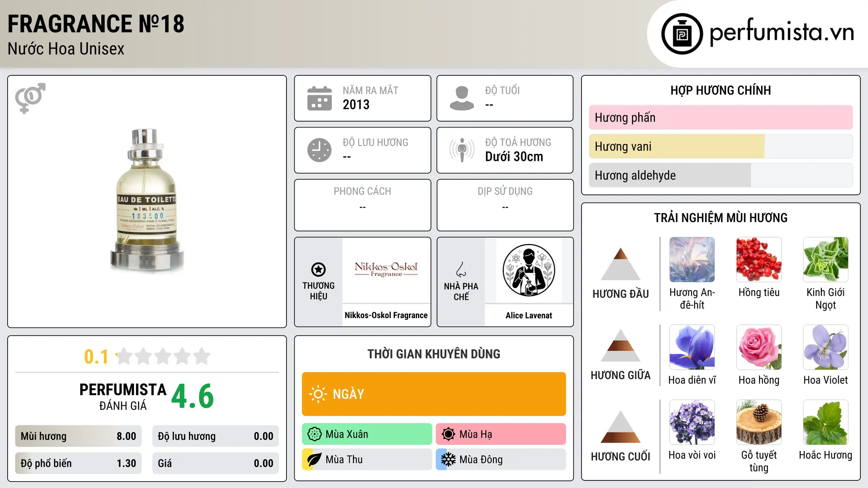The width and height of the screenshot is (868, 488).
Task: Click the Hương giữa pyramid icon
Action: tap(620, 345)
